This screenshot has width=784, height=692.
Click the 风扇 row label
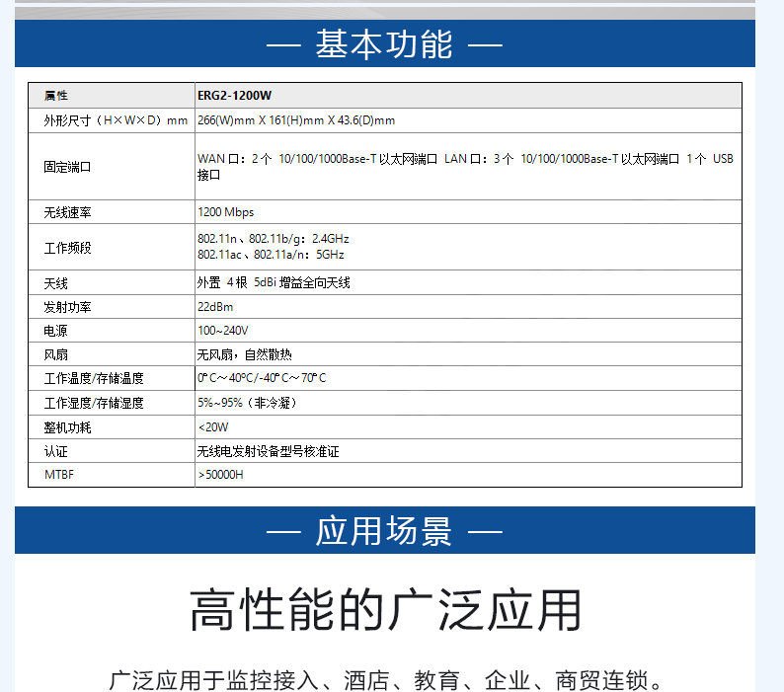point(55,354)
